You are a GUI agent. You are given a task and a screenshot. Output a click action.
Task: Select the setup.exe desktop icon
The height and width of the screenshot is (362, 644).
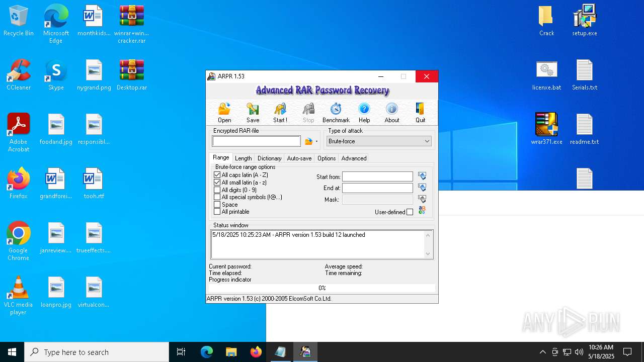coord(585,21)
